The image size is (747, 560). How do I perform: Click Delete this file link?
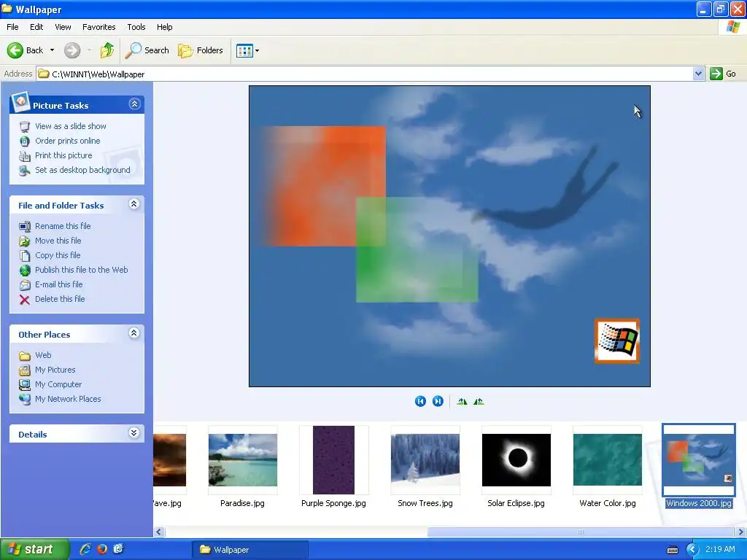click(60, 299)
